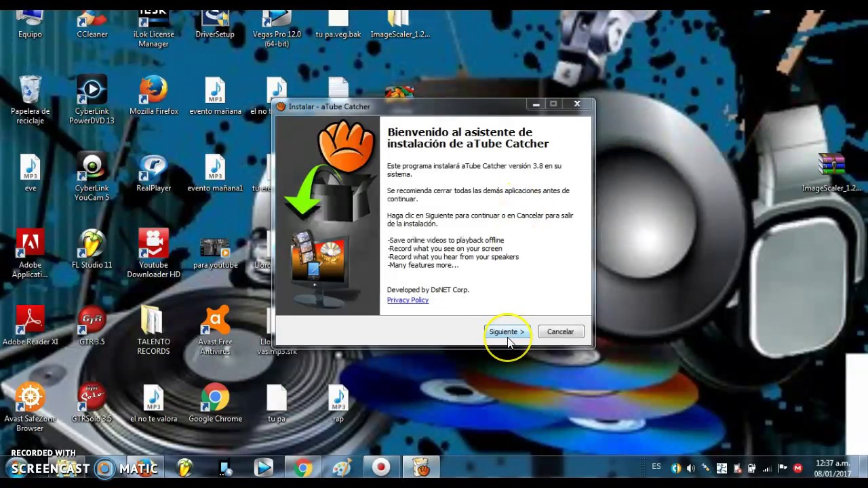Select the RealPlayer desktop icon
Viewport: 868px width, 488px height.
coord(154,172)
